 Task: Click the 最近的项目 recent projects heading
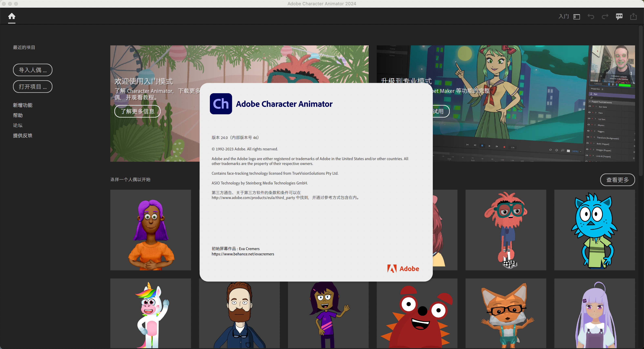(24, 47)
